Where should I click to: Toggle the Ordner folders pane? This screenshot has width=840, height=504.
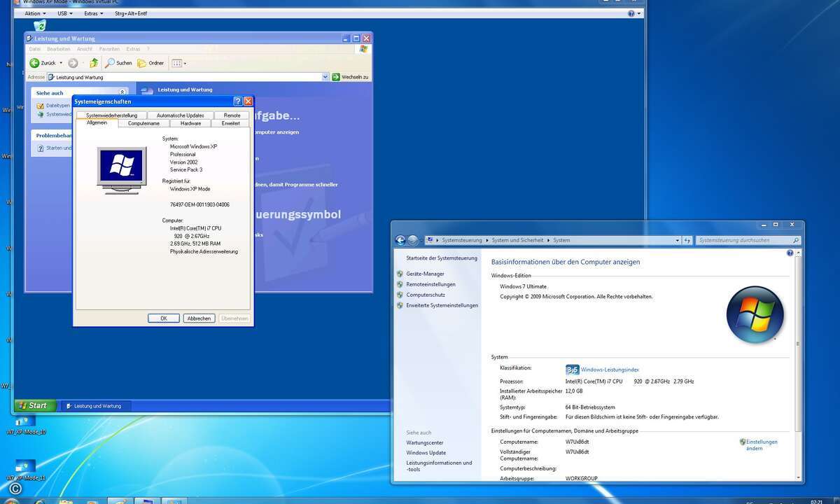(x=150, y=63)
